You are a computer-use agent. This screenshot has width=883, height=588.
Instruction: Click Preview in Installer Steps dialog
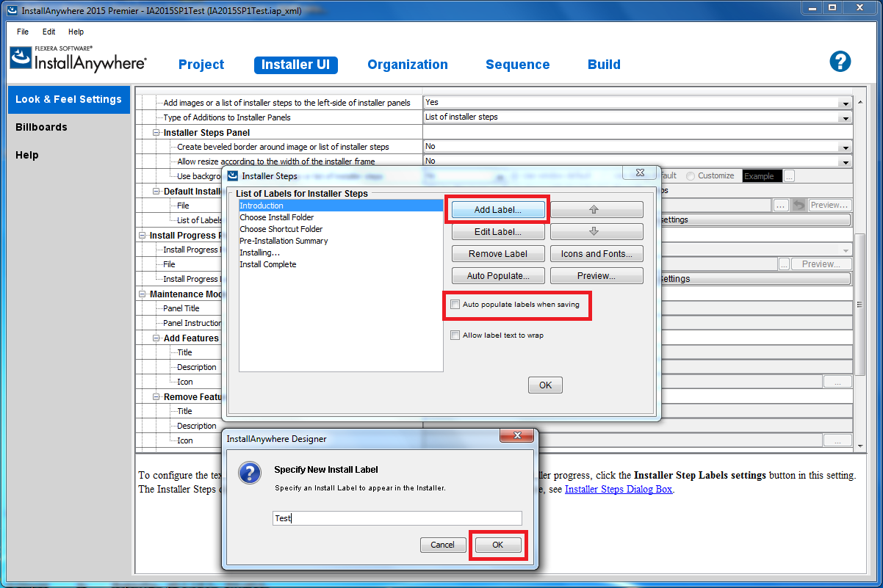pyautogui.click(x=597, y=276)
